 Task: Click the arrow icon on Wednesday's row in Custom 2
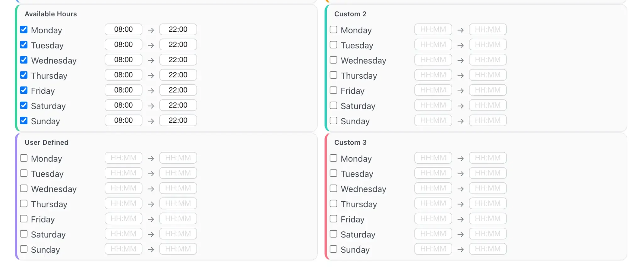point(461,60)
